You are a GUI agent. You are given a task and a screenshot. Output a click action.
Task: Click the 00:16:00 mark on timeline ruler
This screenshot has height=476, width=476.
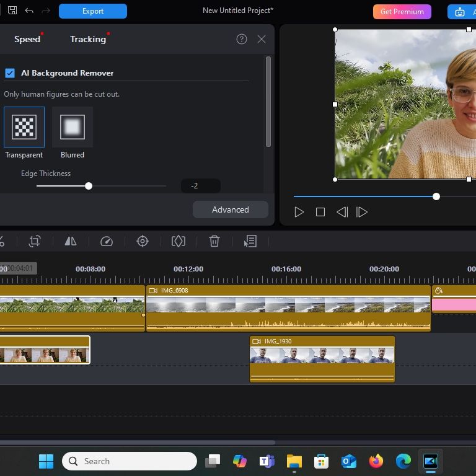(x=286, y=269)
